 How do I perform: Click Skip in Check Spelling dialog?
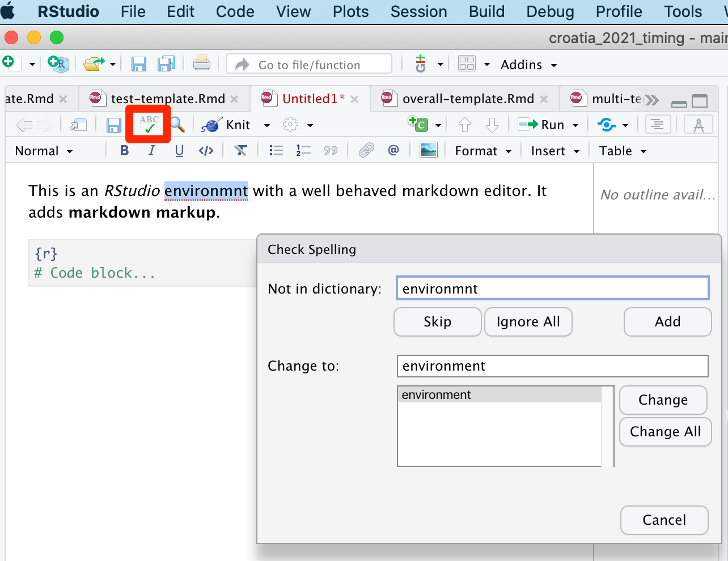coord(438,322)
